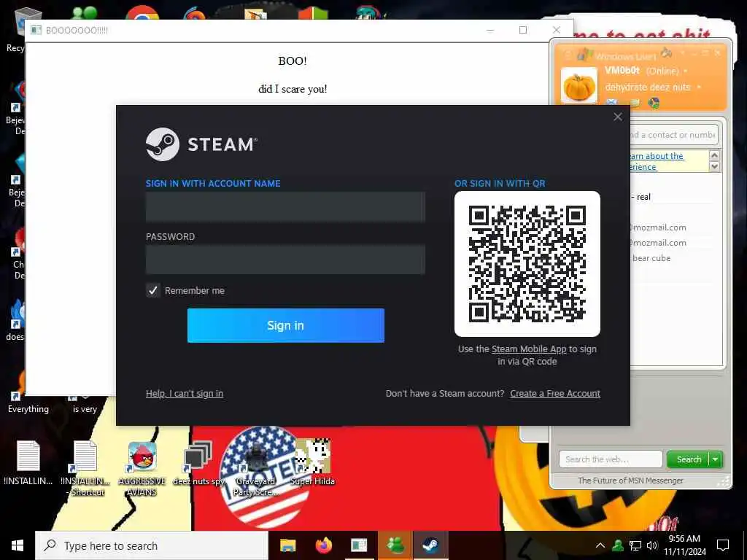Click the blue Sign in button
Viewport: 747px width, 560px height.
click(285, 325)
